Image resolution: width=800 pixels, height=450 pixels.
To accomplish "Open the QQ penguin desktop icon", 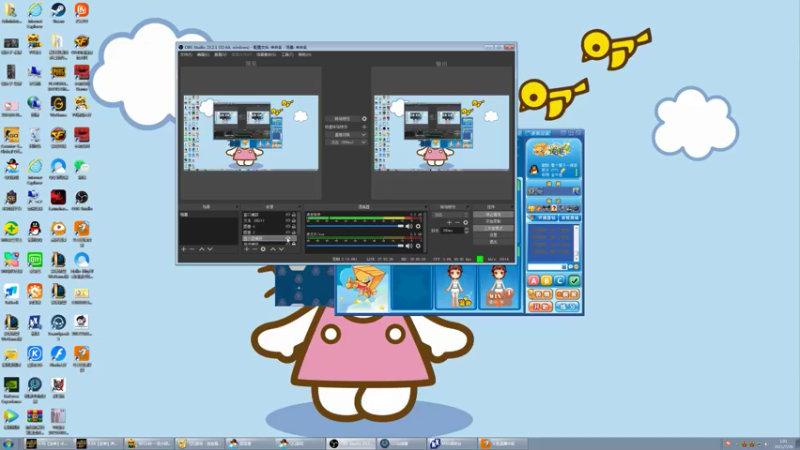I will (x=35, y=231).
